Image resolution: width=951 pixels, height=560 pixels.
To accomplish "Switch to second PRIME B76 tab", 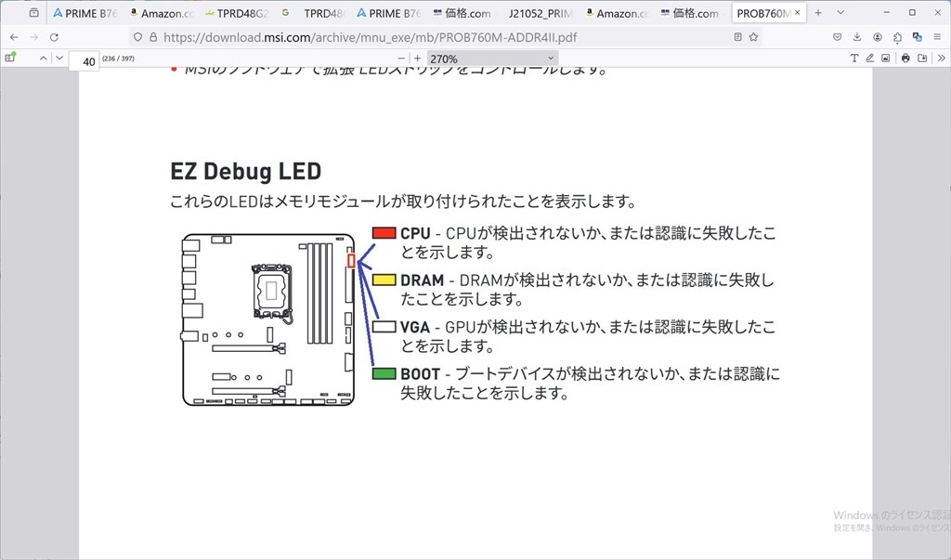I will tap(389, 13).
